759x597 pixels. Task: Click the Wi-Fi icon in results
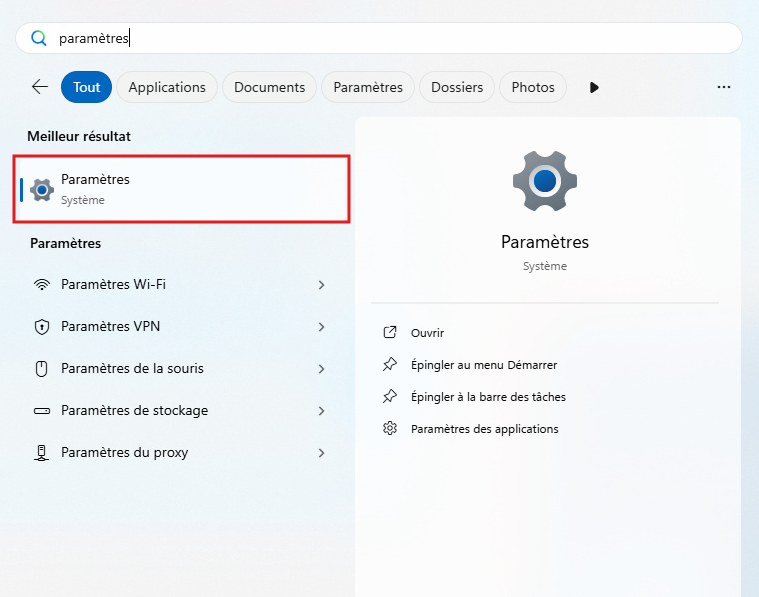pos(42,285)
